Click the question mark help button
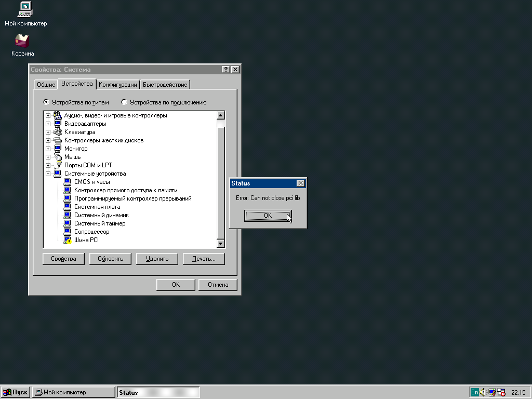This screenshot has width=532, height=399. coord(226,70)
